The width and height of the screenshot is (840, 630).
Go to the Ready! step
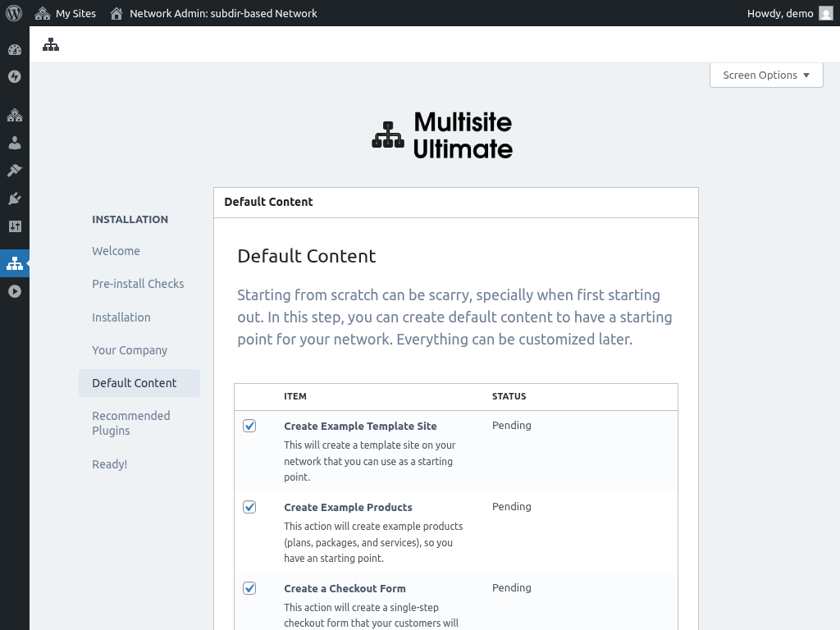tap(109, 464)
